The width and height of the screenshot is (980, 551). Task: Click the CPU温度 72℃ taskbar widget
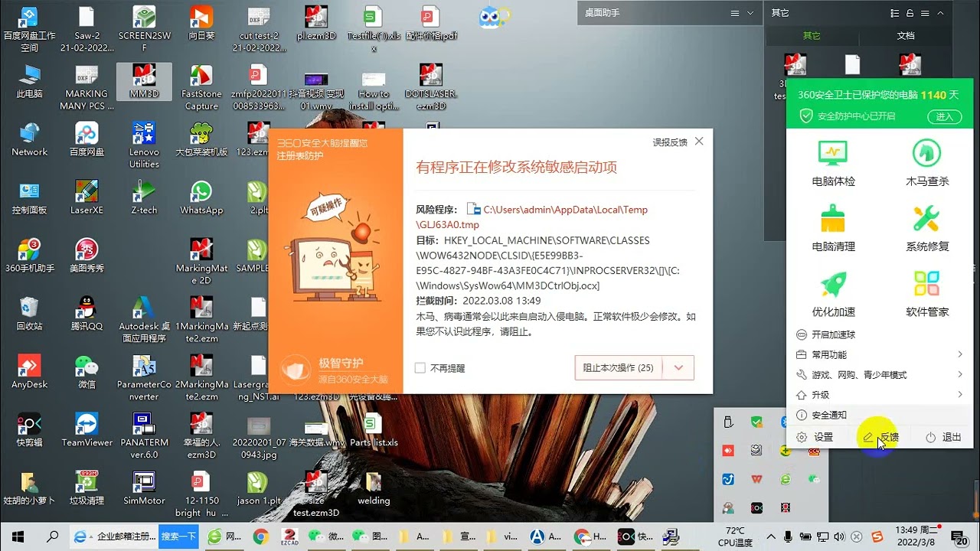735,536
